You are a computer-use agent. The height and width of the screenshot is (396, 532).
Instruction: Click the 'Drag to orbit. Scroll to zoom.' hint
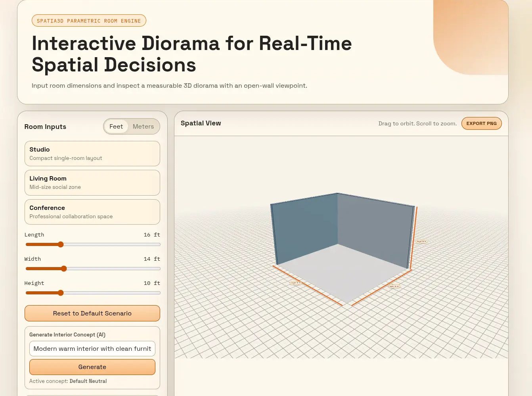[417, 123]
